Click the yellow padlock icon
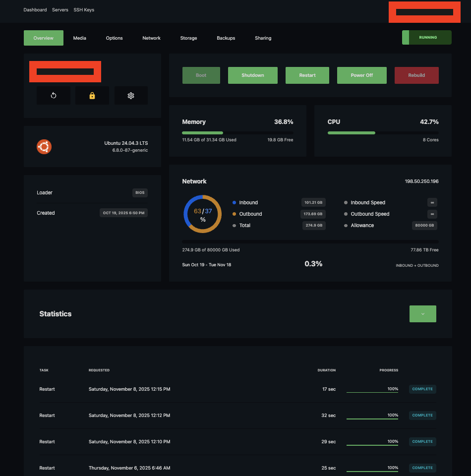Screen dimensions: 471x476 pyautogui.click(x=92, y=96)
